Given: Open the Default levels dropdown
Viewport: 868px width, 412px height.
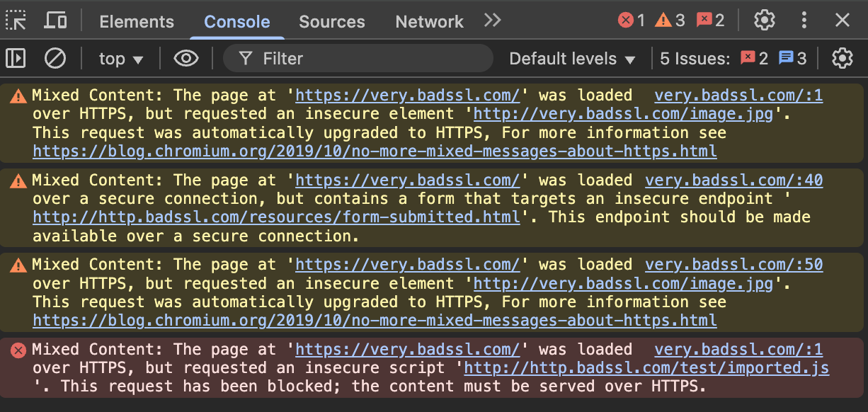Looking at the screenshot, I should [572, 59].
